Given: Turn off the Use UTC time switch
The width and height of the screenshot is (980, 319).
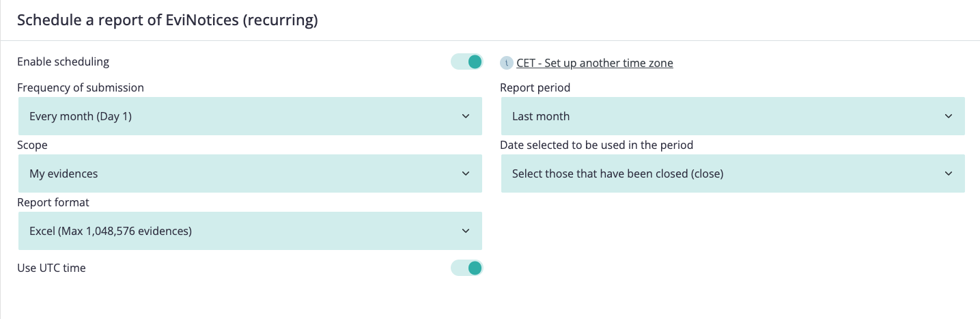Looking at the screenshot, I should click(x=466, y=268).
